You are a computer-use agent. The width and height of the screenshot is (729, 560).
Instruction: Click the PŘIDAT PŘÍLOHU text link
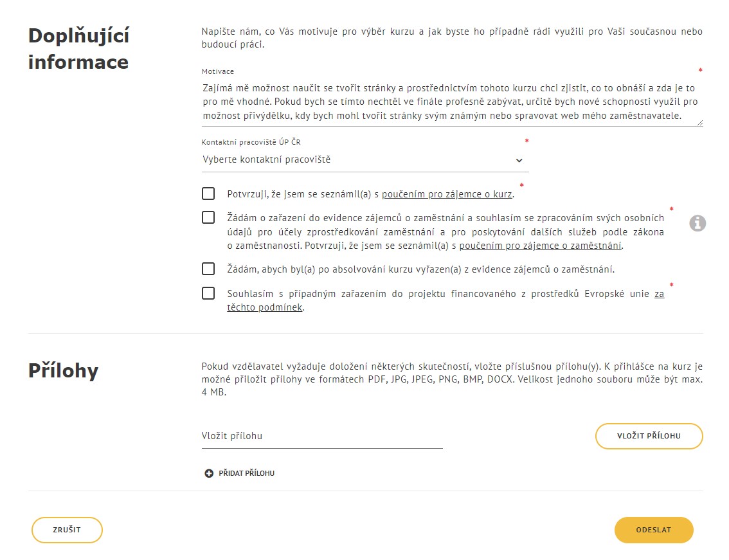(x=246, y=473)
